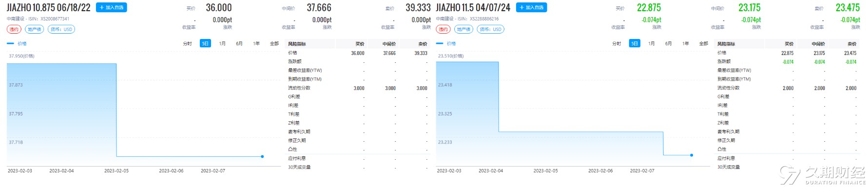
Task: Select 1月 range on JIAZHO 11.5 chart
Action: pyautogui.click(x=652, y=43)
